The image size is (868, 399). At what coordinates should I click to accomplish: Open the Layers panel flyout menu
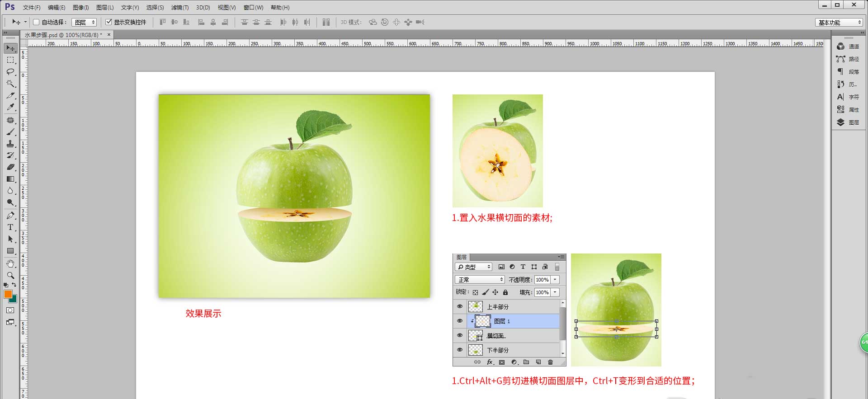(561, 257)
